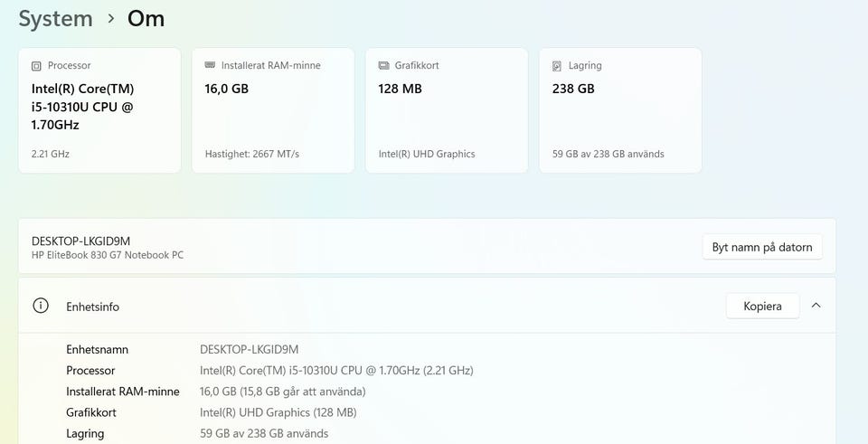Open the Lagring storage card

620,110
